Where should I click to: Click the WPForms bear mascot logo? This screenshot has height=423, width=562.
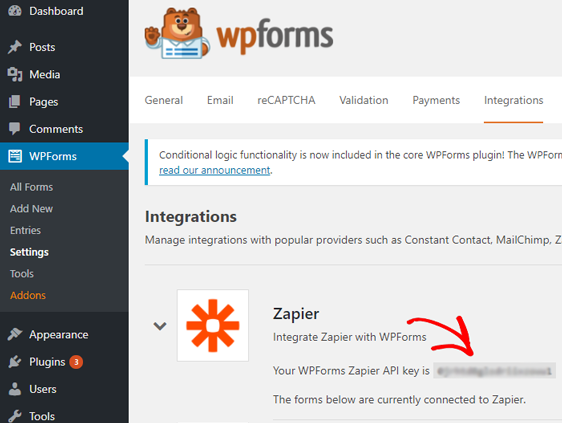pyautogui.click(x=177, y=33)
